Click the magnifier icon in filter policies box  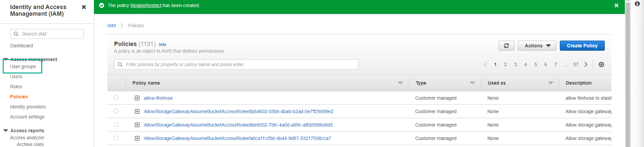(120, 64)
